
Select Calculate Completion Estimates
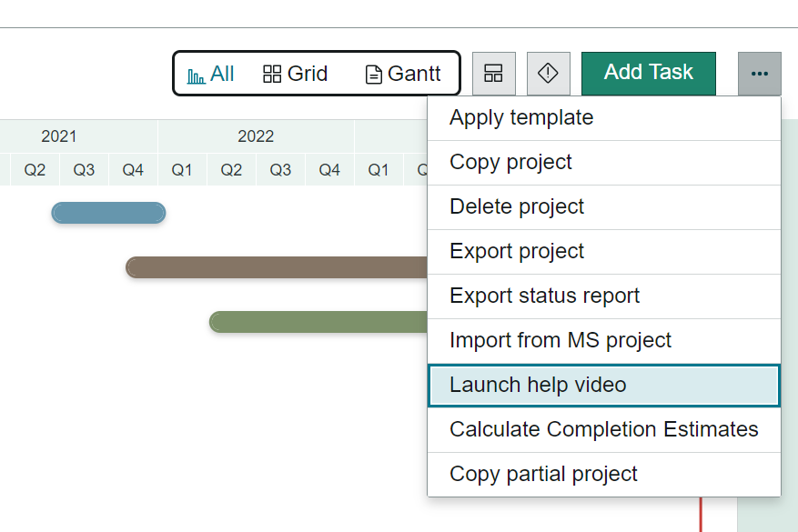pyautogui.click(x=603, y=428)
